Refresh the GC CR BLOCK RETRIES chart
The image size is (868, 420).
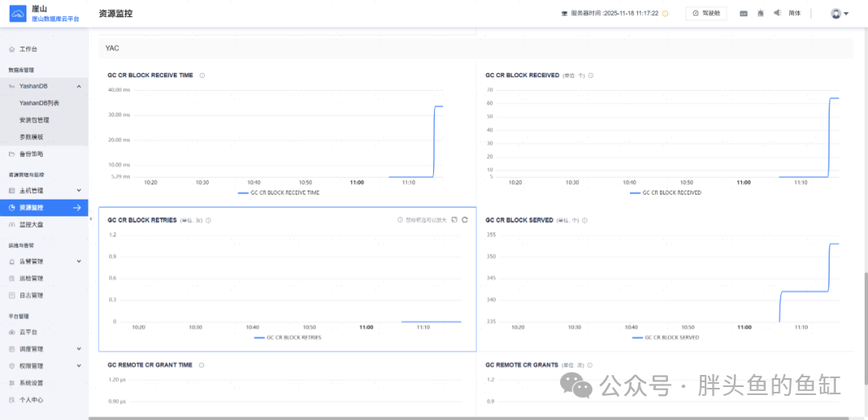[465, 220]
